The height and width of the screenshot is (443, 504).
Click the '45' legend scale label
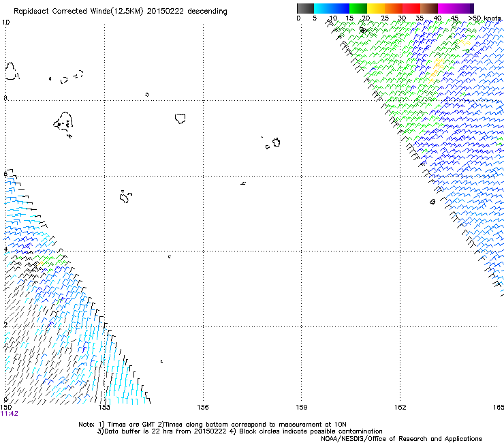(454, 18)
